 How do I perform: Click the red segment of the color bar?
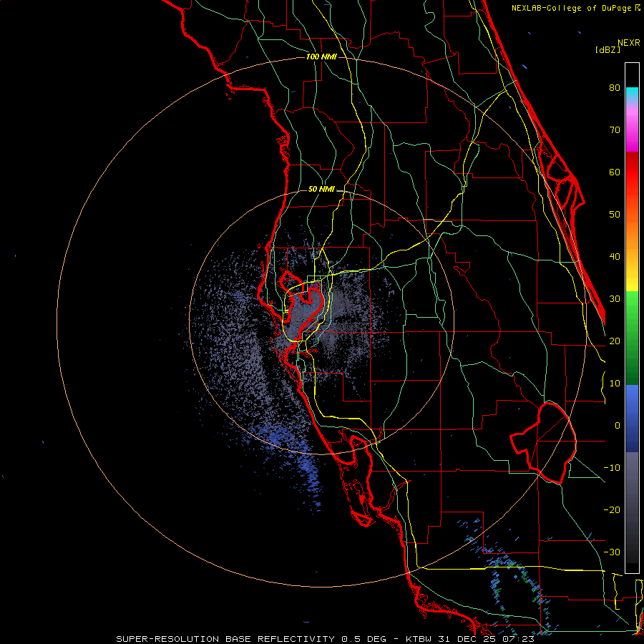pos(632,172)
